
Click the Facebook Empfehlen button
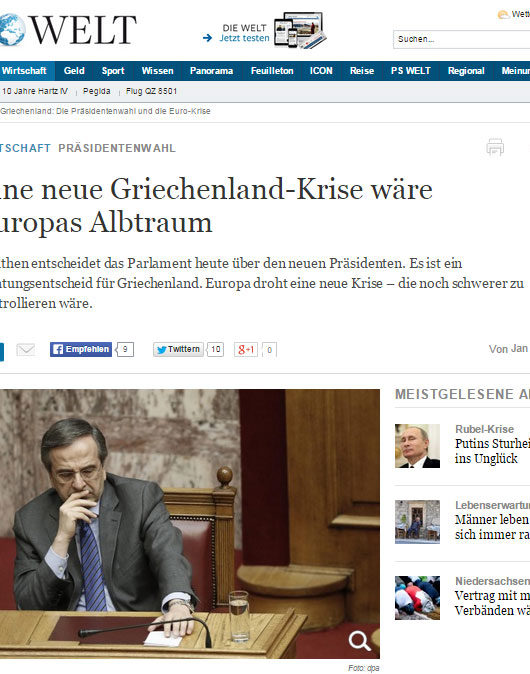[81, 349]
